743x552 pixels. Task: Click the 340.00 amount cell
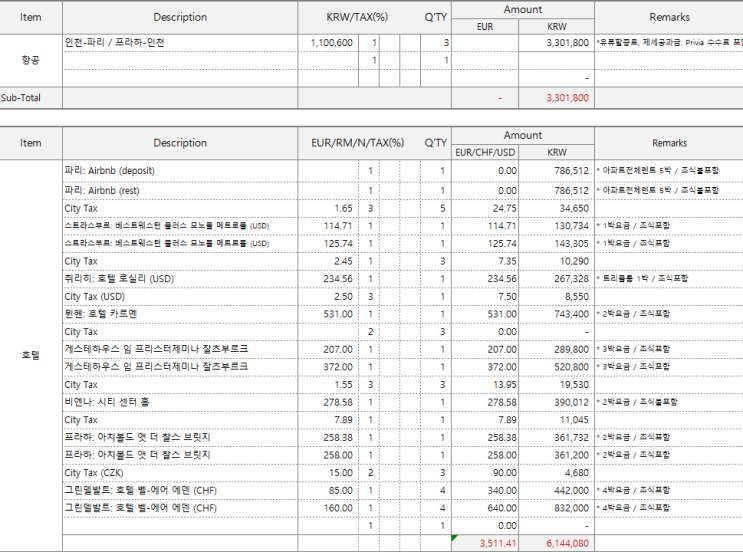click(x=485, y=490)
